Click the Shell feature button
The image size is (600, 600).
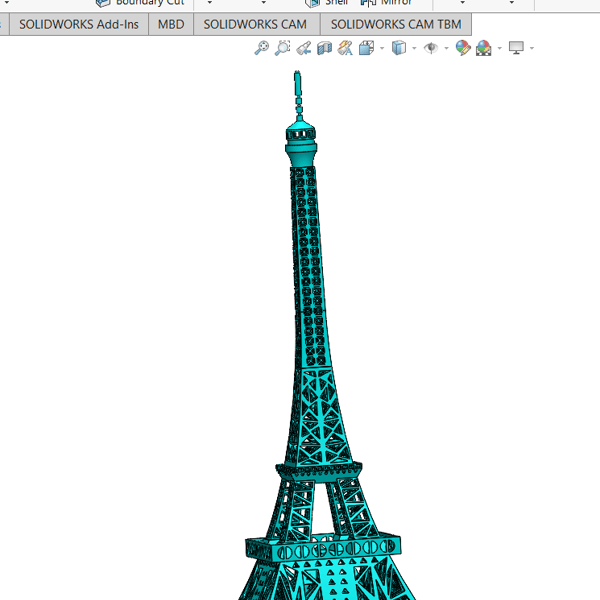point(326,3)
